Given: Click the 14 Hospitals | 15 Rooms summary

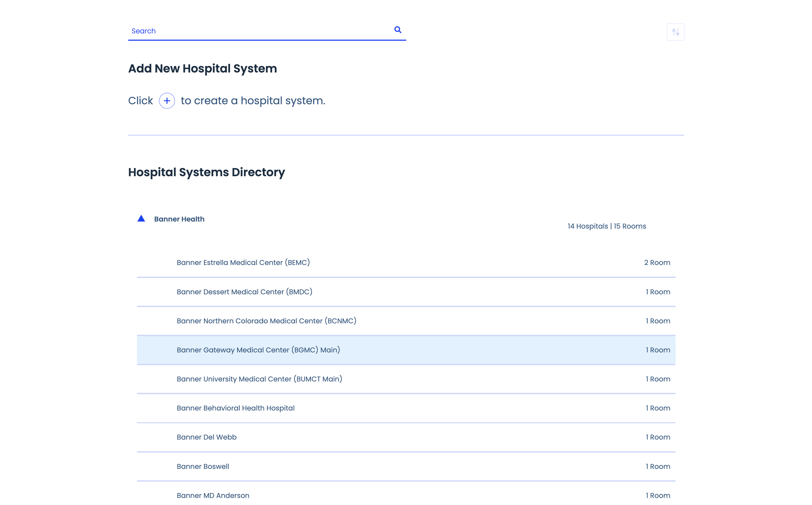Looking at the screenshot, I should pyautogui.click(x=607, y=226).
